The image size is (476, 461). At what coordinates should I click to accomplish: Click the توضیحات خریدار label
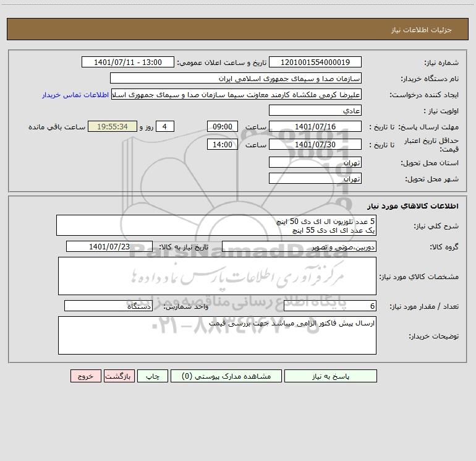[x=434, y=336]
